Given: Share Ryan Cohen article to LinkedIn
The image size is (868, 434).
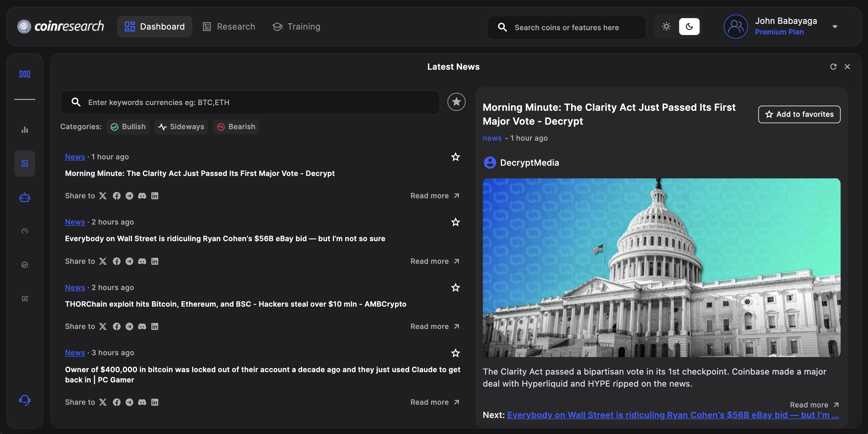Looking at the screenshot, I should (155, 261).
